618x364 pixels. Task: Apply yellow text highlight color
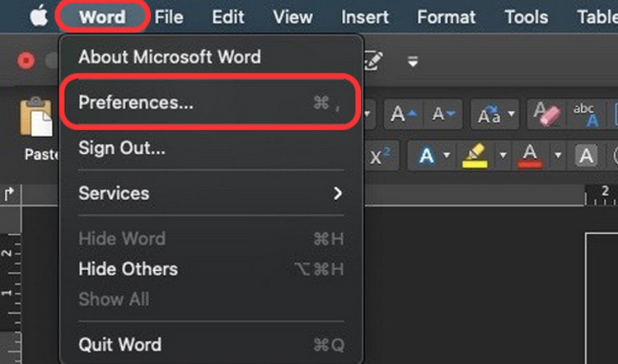pyautogui.click(x=475, y=156)
